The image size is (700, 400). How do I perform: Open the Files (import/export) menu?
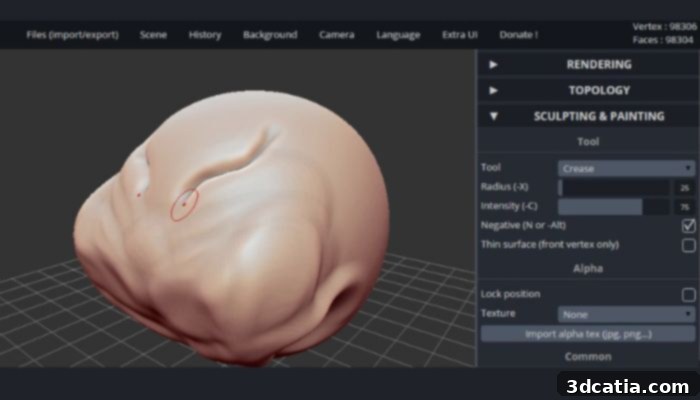pyautogui.click(x=72, y=35)
